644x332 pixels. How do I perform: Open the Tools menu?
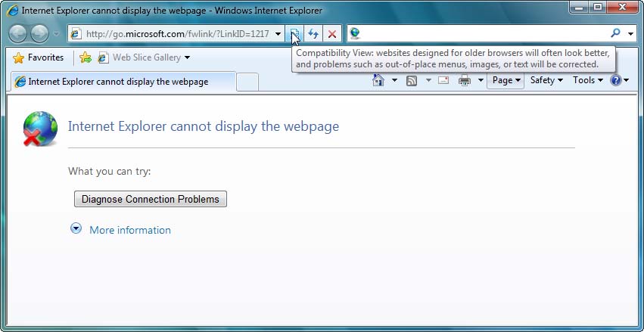[x=588, y=80]
